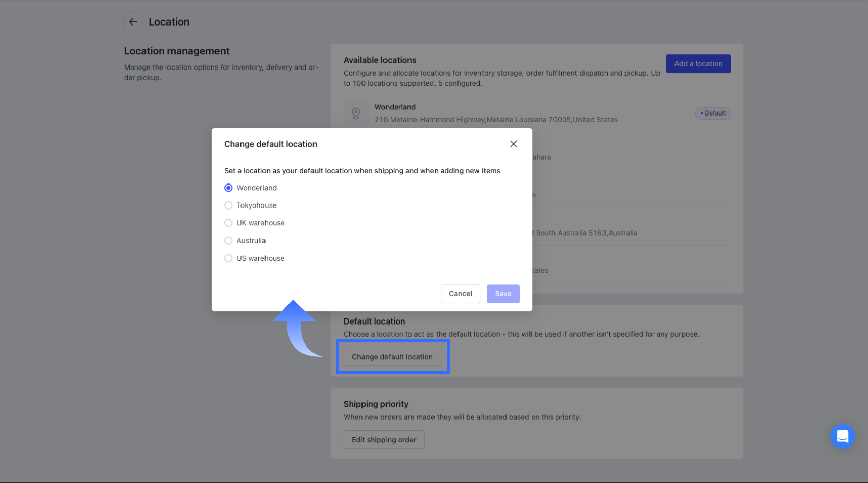Click the Add a location button
This screenshot has height=483, width=868.
(x=698, y=64)
